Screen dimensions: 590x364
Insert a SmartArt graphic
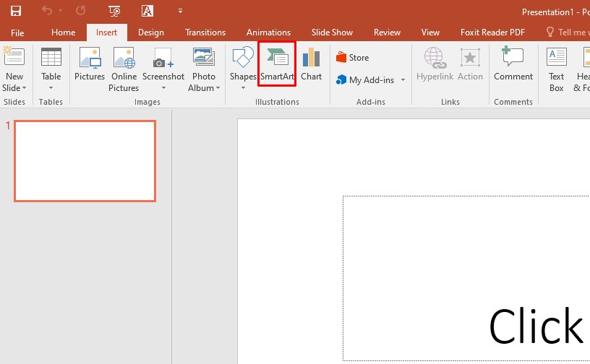coord(277,64)
